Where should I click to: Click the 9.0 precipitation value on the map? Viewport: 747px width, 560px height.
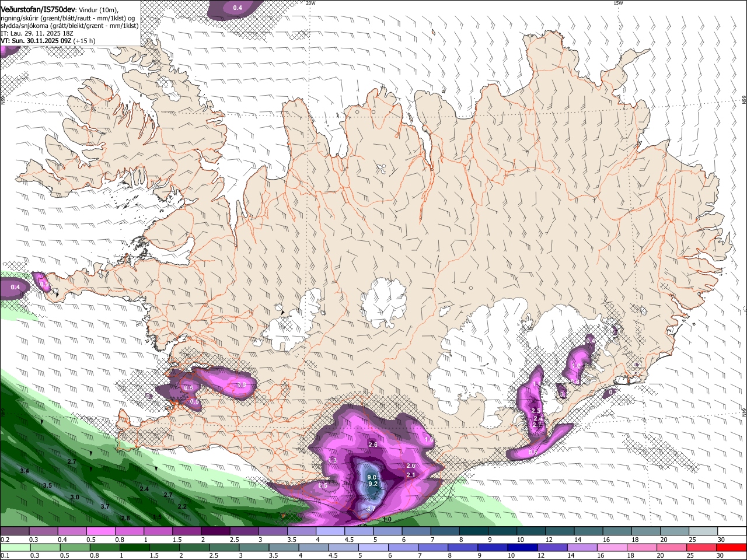[x=372, y=477]
